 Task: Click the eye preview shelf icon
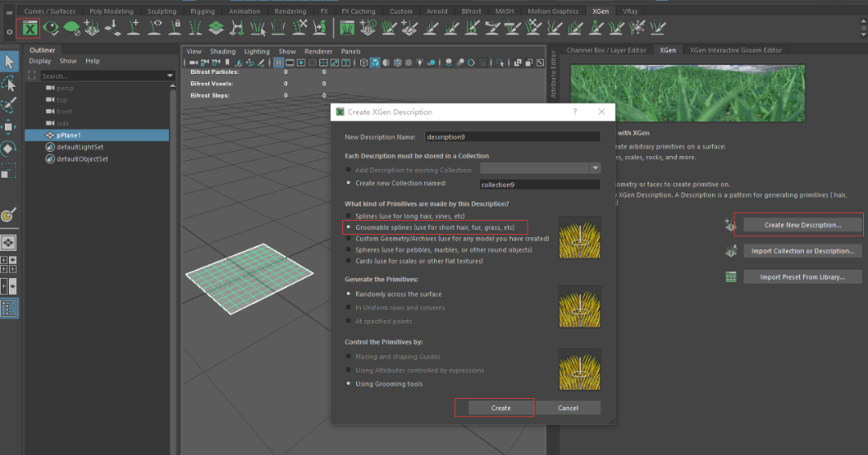(51, 27)
